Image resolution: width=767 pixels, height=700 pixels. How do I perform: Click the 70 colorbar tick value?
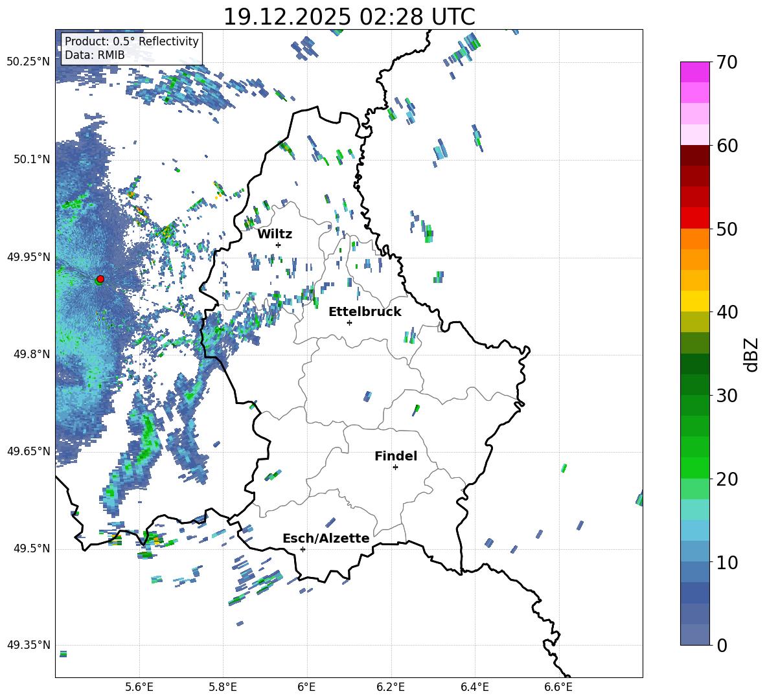[727, 62]
